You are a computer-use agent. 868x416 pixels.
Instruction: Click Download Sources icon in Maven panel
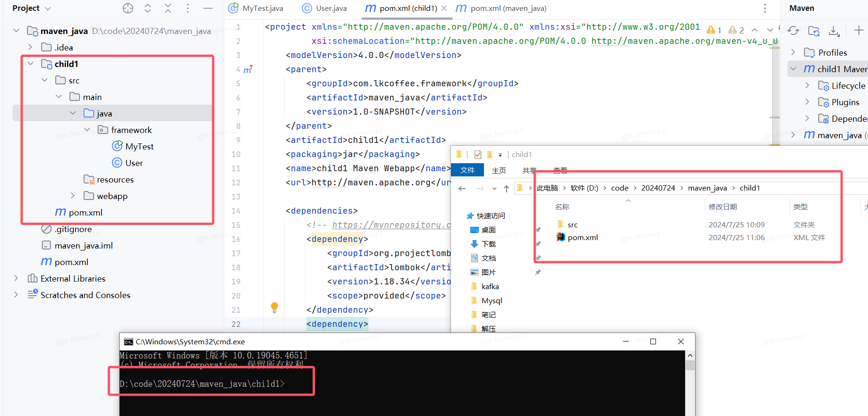[834, 31]
